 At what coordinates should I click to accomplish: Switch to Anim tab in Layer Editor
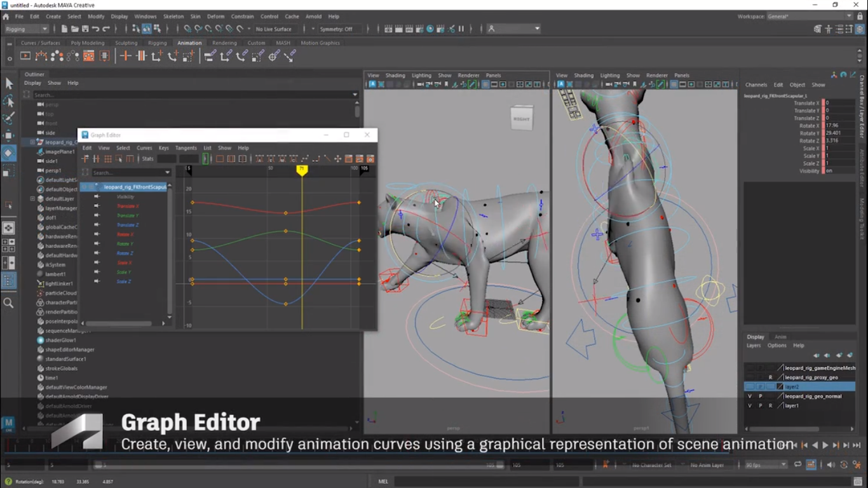pyautogui.click(x=780, y=337)
